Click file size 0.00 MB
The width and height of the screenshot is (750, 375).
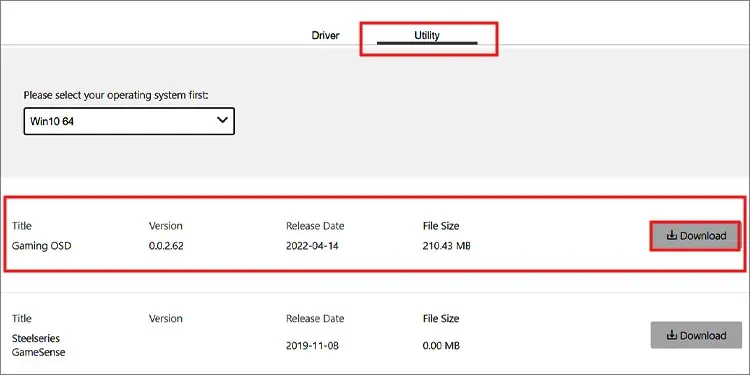(x=441, y=345)
